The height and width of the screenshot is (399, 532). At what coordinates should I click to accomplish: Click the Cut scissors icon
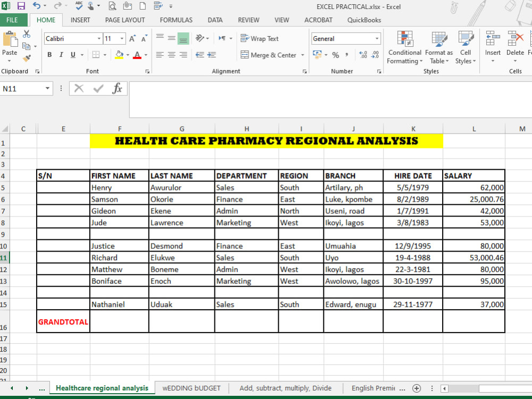point(27,34)
